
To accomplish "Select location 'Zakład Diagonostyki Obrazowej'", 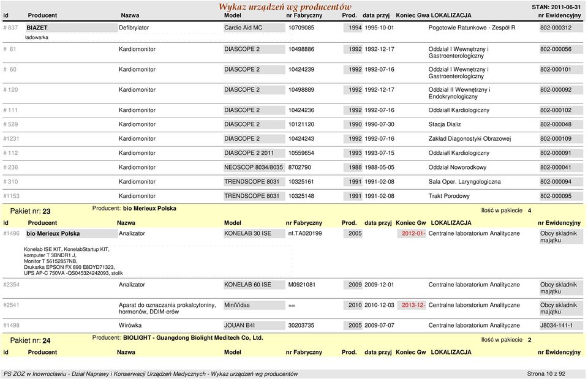I will 470,139.
